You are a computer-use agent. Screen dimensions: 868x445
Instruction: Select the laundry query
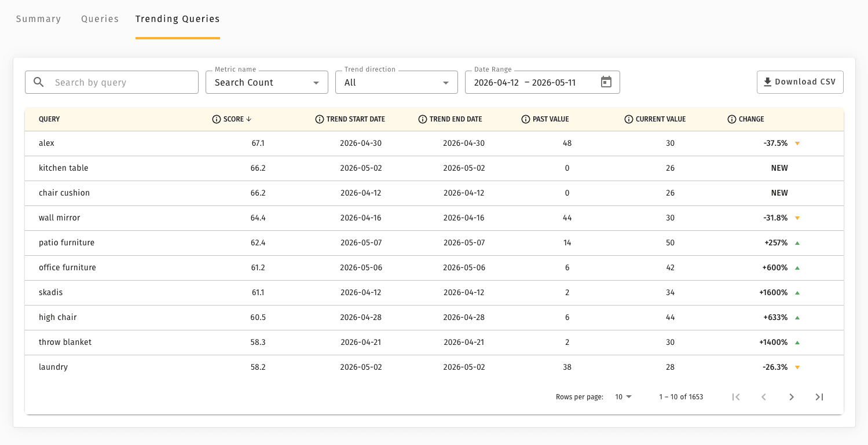click(53, 367)
